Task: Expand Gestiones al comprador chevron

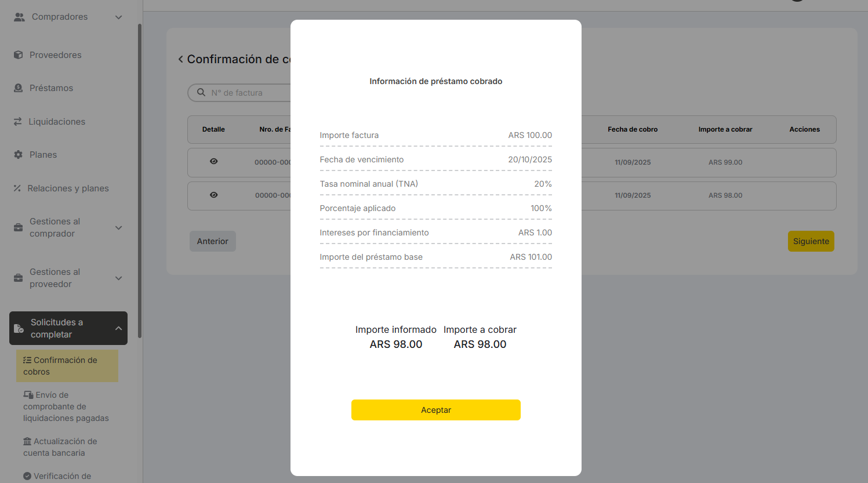Action: pos(118,228)
